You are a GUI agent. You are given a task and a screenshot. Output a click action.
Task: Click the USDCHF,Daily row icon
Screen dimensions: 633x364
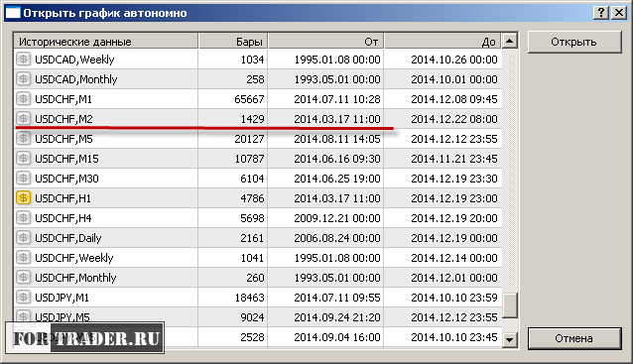click(x=24, y=238)
